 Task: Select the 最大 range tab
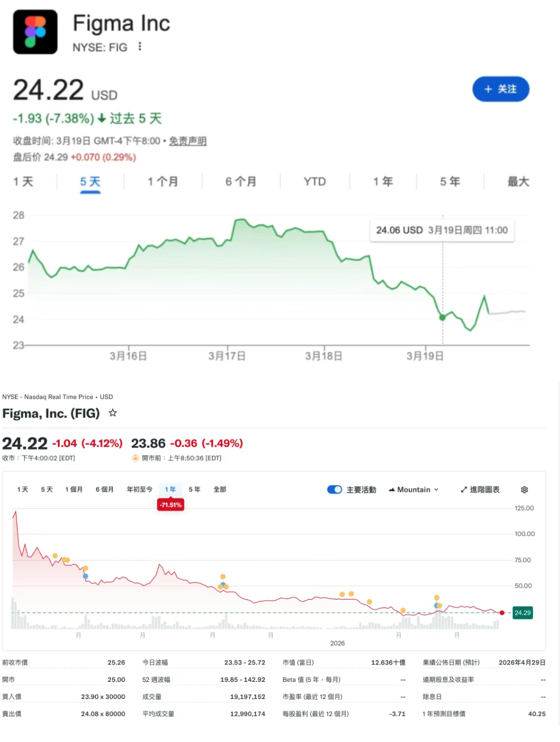(518, 181)
